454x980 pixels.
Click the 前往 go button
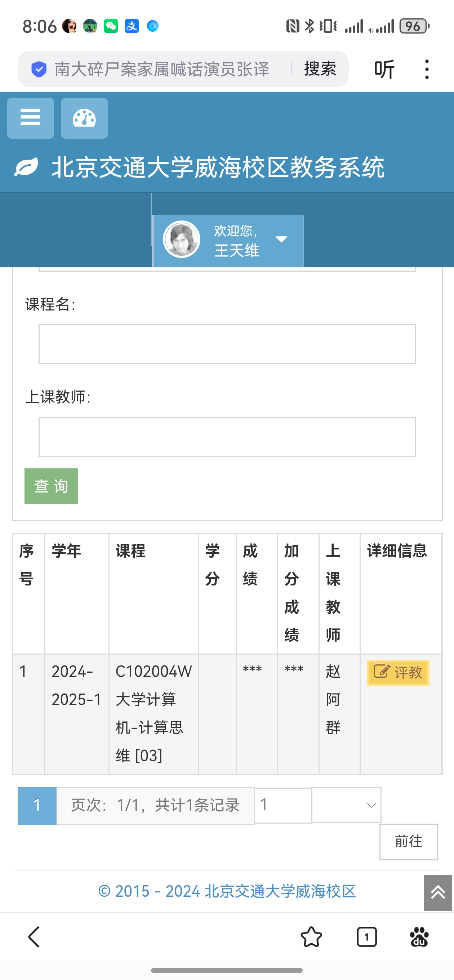point(409,842)
